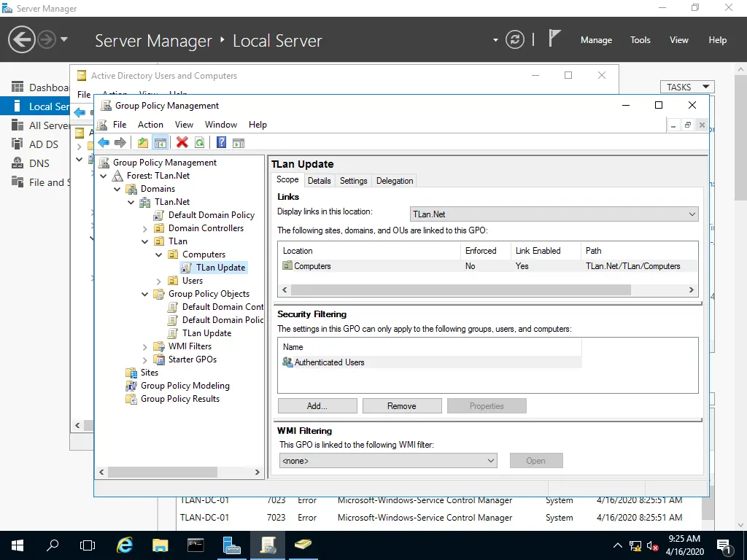Screen dimensions: 747x560
Task: Show hidden tray icons chevron
Action: pyautogui.click(x=617, y=545)
